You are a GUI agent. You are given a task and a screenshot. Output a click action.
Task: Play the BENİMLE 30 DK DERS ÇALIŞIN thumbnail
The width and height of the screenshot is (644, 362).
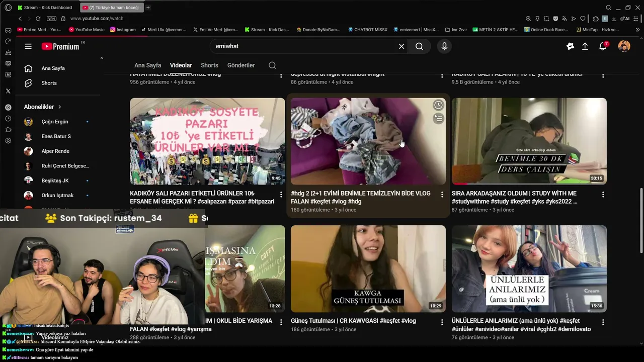pyautogui.click(x=529, y=141)
